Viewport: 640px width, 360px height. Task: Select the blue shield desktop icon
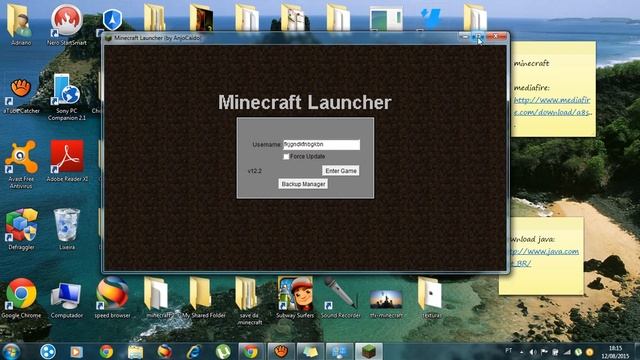(113, 20)
